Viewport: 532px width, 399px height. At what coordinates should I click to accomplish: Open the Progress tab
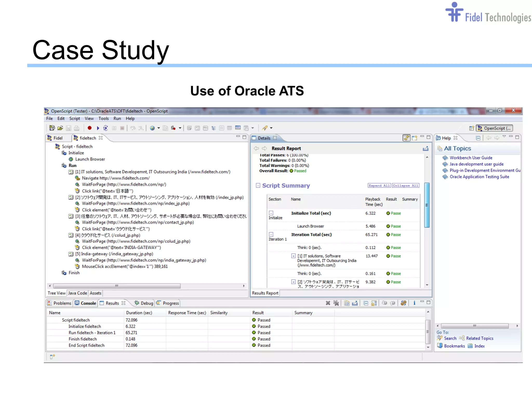point(168,303)
